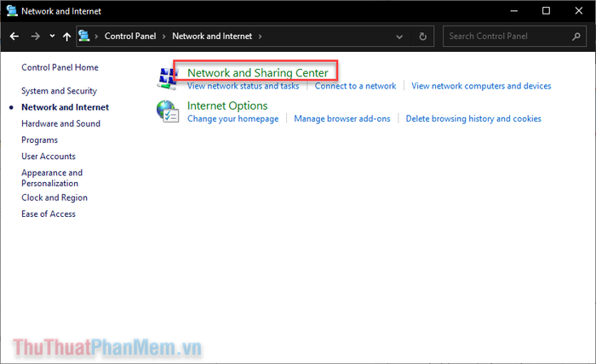Click the Control Panel icon in address bar
Viewport: 596px width, 364px height.
tap(84, 36)
